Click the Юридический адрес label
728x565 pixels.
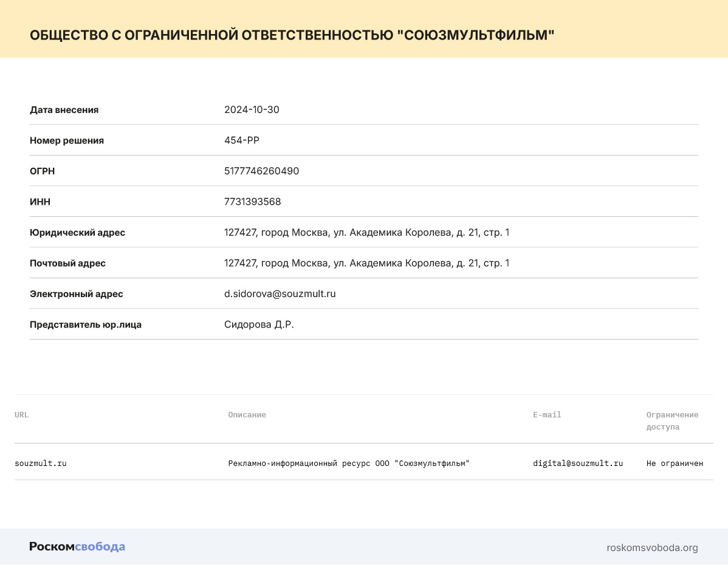(x=78, y=233)
